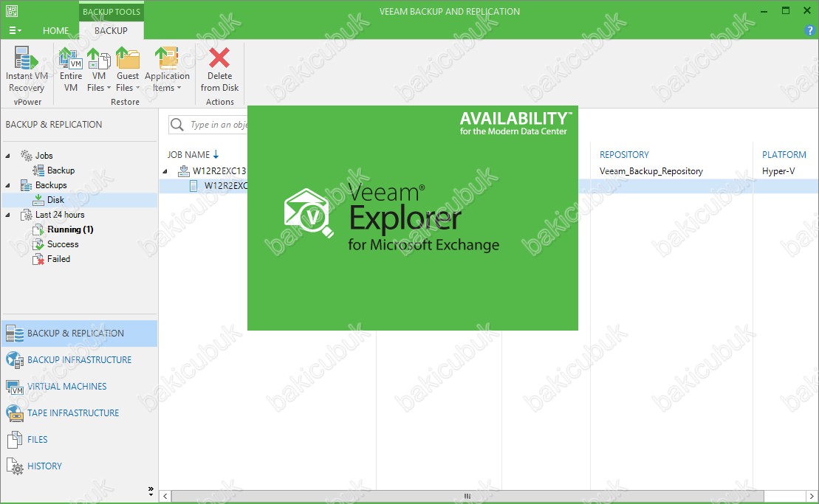This screenshot has height=504, width=819.
Task: Expand the Guest Files dropdown arrow
Action: pyautogui.click(x=138, y=88)
